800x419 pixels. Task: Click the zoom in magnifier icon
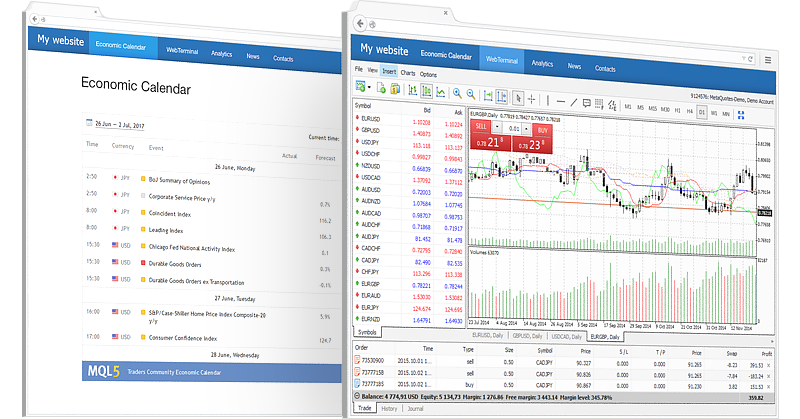tap(456, 92)
